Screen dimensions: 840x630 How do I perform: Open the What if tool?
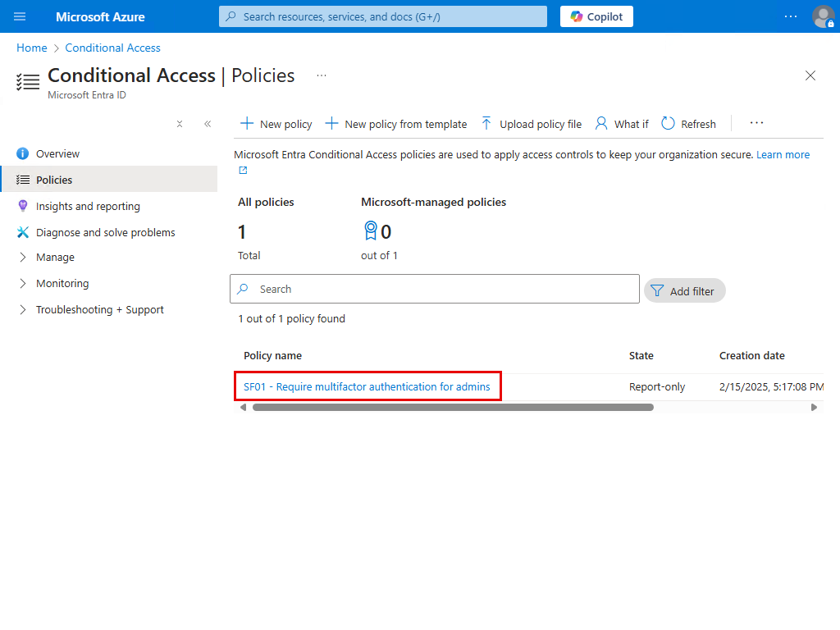coord(621,124)
